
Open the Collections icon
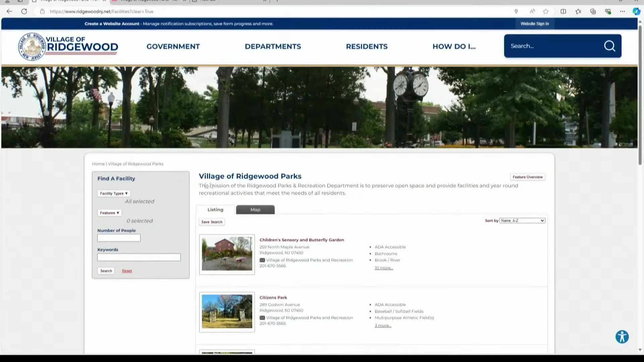coord(593,11)
